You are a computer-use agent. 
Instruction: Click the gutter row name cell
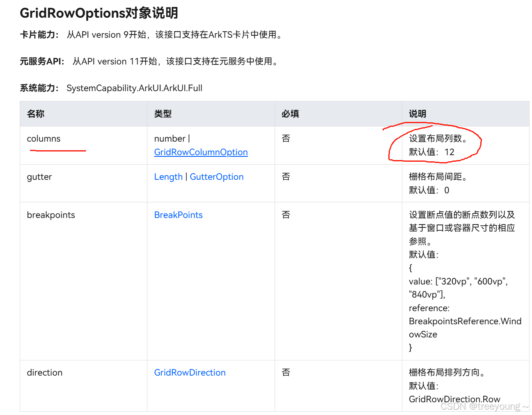click(39, 177)
